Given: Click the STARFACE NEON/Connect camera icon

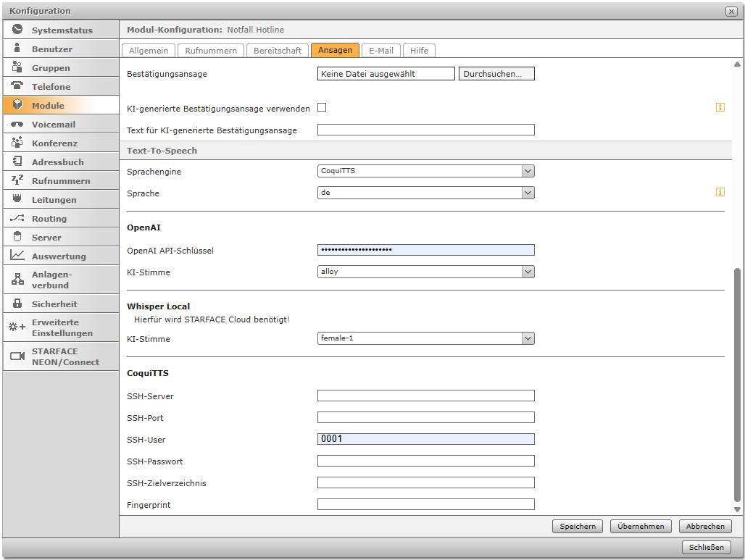Looking at the screenshot, I should 17,356.
